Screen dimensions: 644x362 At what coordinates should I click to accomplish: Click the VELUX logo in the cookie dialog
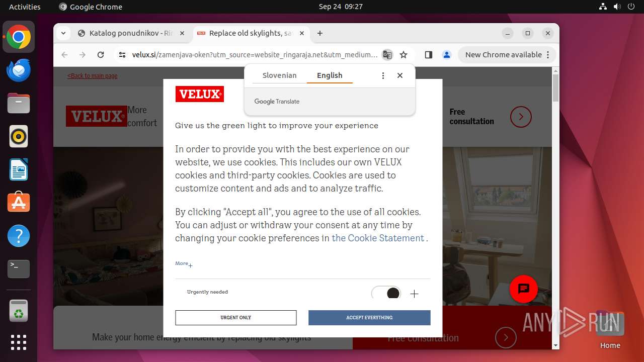(x=200, y=94)
